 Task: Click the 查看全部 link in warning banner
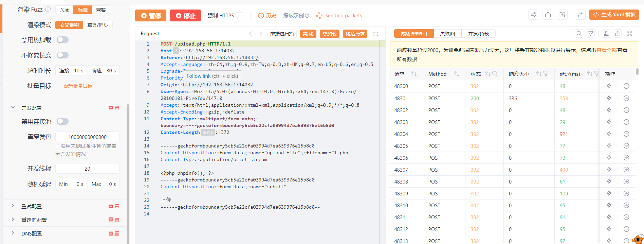(607, 50)
